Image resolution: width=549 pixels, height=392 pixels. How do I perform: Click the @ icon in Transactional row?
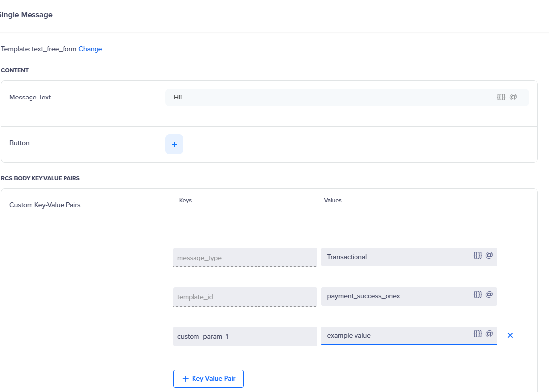point(489,255)
